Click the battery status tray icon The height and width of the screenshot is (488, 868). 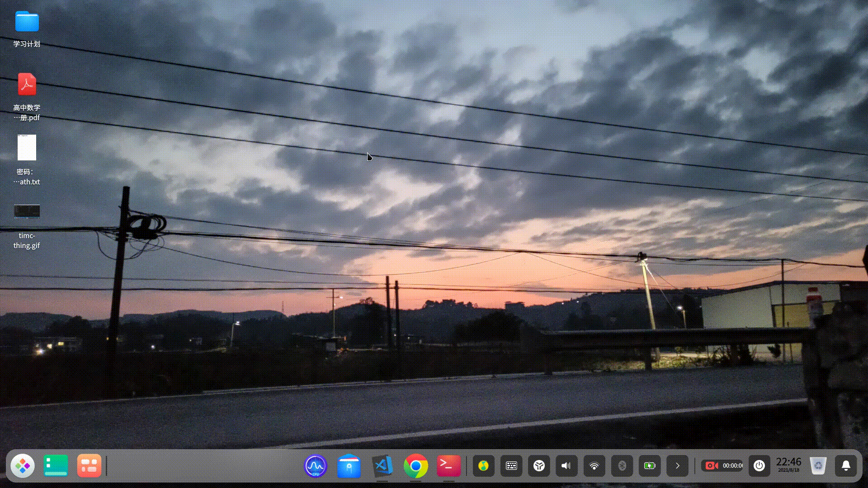[x=650, y=465]
